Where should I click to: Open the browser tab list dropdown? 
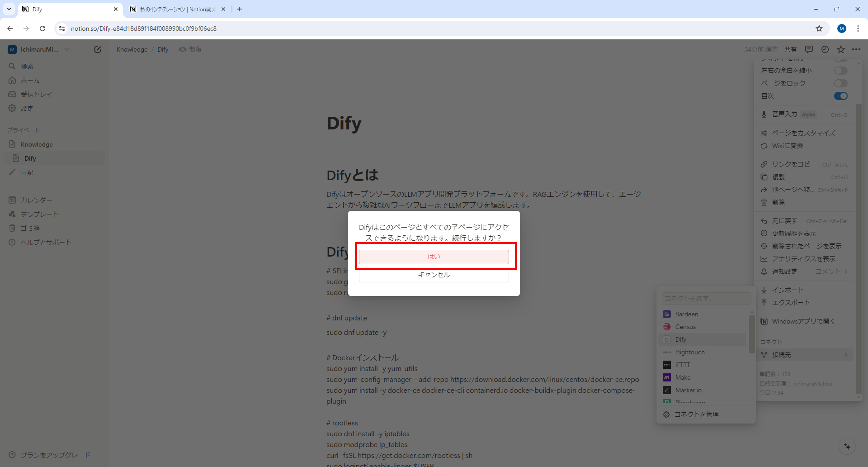tap(9, 9)
